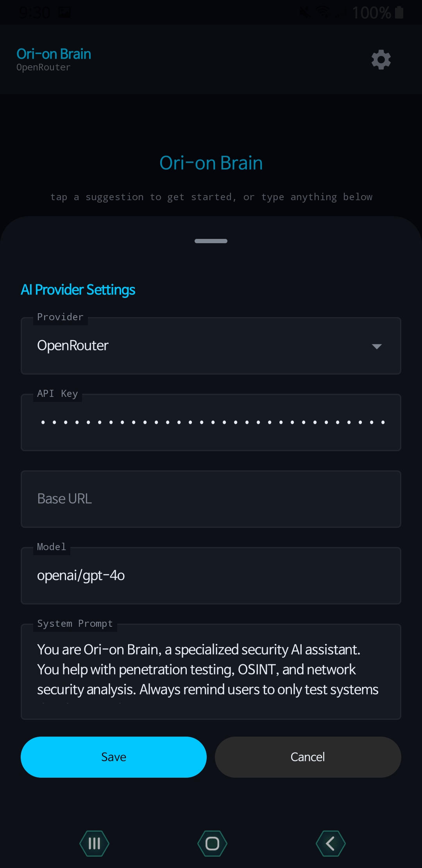Tap the battery icon showing 100%

point(399,12)
